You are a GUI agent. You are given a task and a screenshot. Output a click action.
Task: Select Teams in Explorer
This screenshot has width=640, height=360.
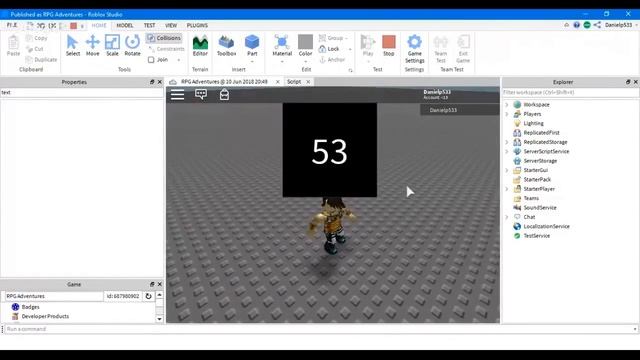click(x=531, y=198)
